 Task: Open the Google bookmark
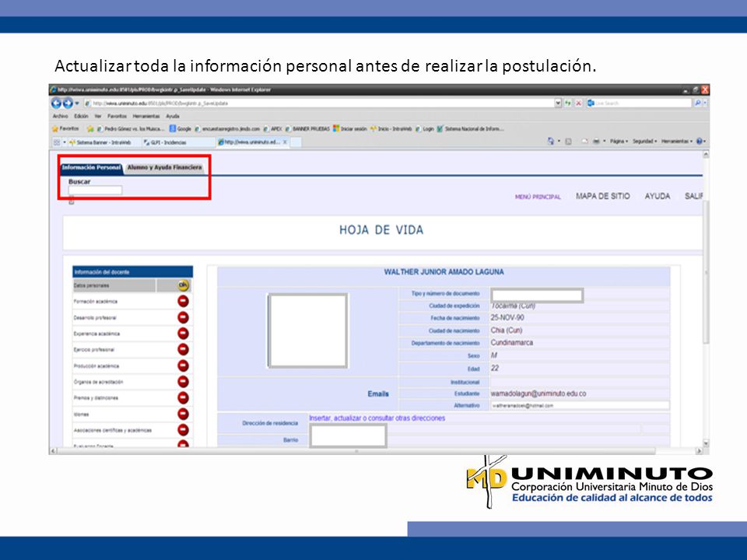point(181,129)
